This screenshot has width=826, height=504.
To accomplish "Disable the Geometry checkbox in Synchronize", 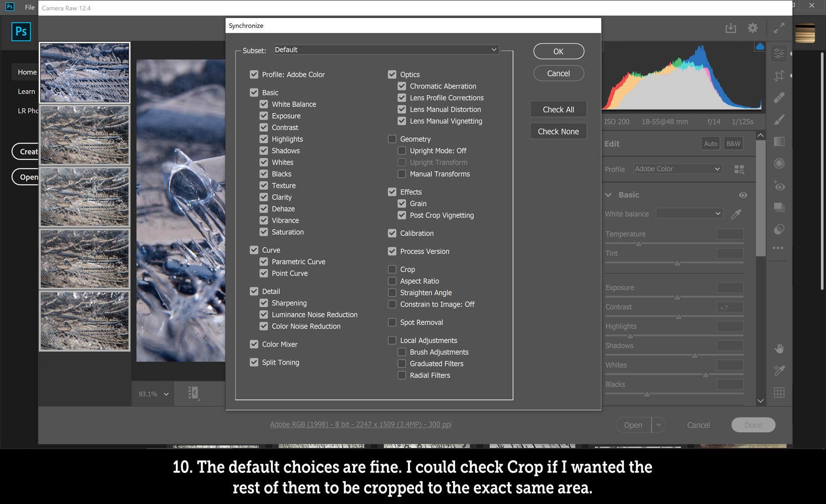I will (392, 138).
